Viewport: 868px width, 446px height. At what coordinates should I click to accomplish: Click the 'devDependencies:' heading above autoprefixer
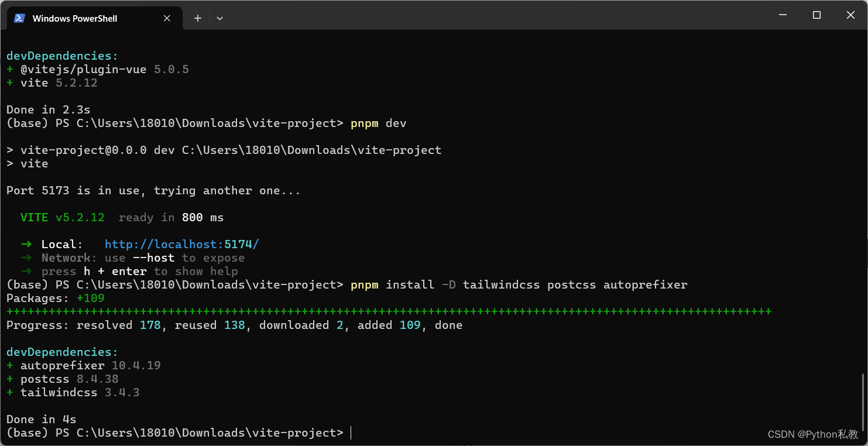coord(63,352)
